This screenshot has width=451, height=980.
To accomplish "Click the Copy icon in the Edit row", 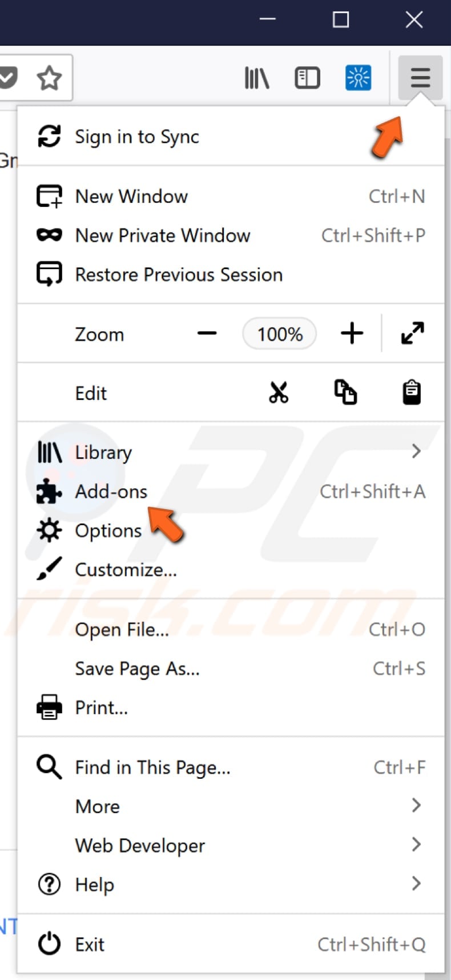I will click(x=345, y=393).
